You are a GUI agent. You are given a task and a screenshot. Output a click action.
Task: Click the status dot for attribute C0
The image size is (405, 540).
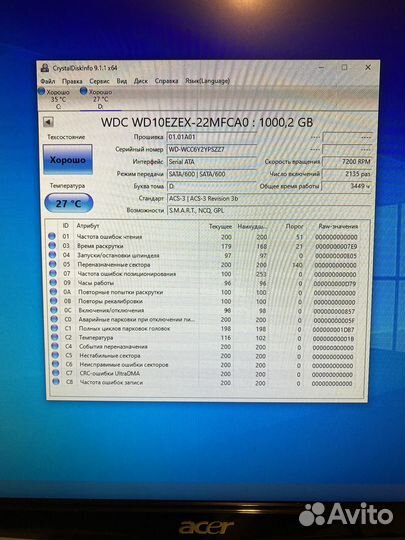pos(54,319)
